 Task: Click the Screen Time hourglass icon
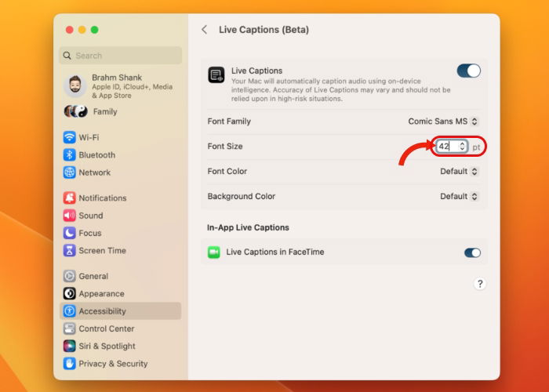pos(69,250)
